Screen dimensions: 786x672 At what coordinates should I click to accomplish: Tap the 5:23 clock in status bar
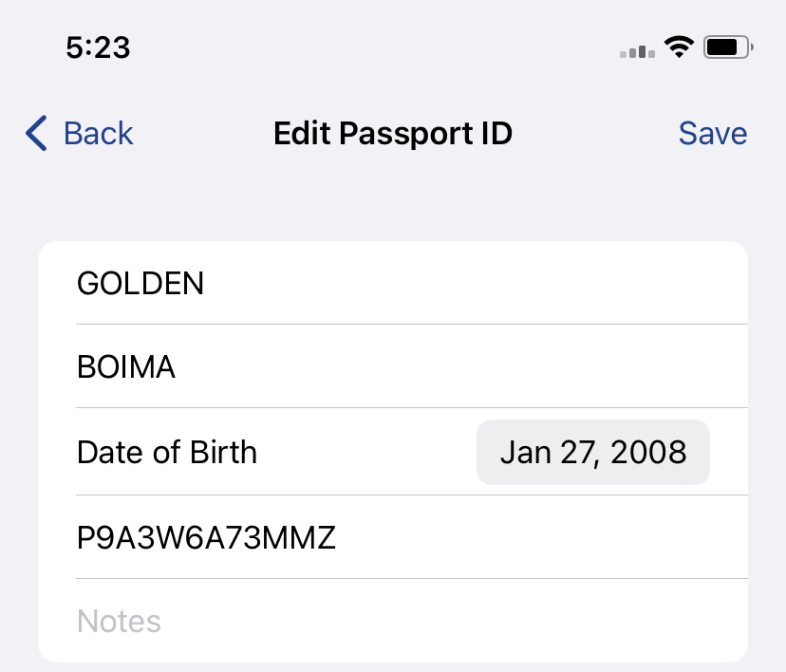(99, 47)
